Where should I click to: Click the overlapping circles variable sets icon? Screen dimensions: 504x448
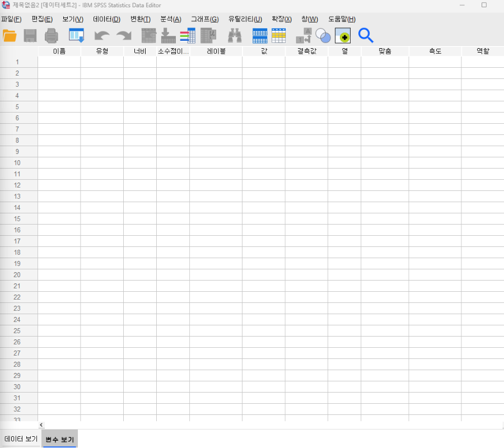323,36
